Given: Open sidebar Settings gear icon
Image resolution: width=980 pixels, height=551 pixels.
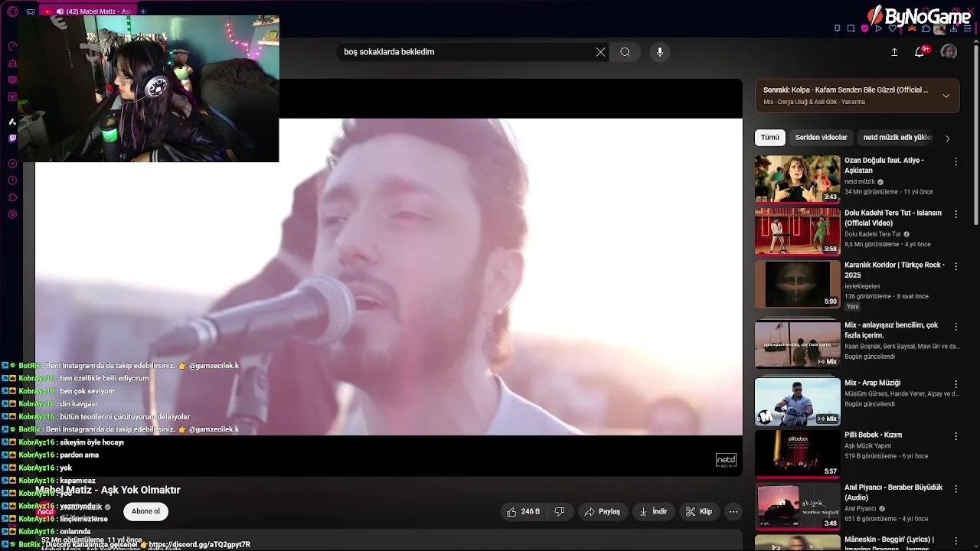Looking at the screenshot, I should click(x=12, y=214).
